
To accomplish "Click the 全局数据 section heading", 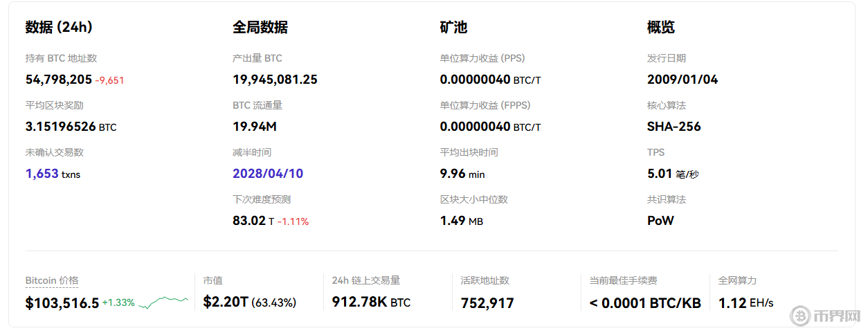I will coord(260,27).
